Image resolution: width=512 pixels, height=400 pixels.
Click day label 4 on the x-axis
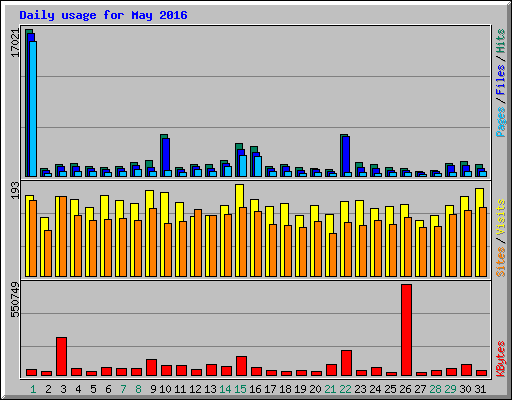[78, 389]
